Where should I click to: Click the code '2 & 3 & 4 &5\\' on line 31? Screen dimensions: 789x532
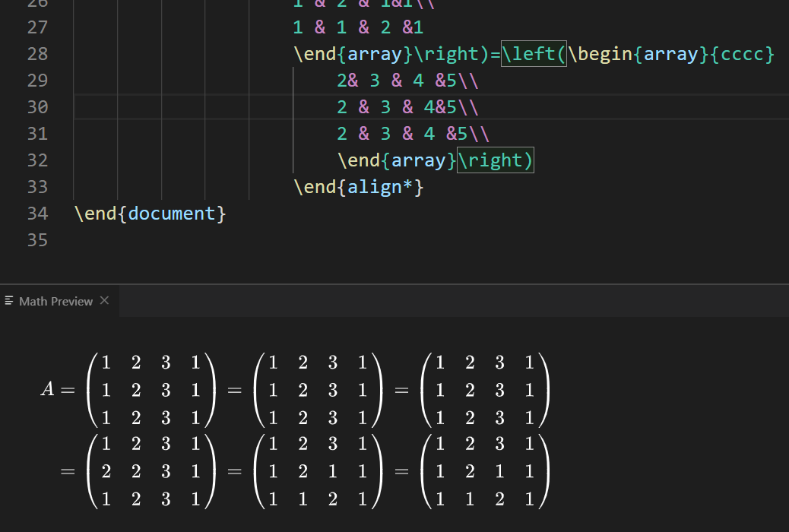click(413, 134)
